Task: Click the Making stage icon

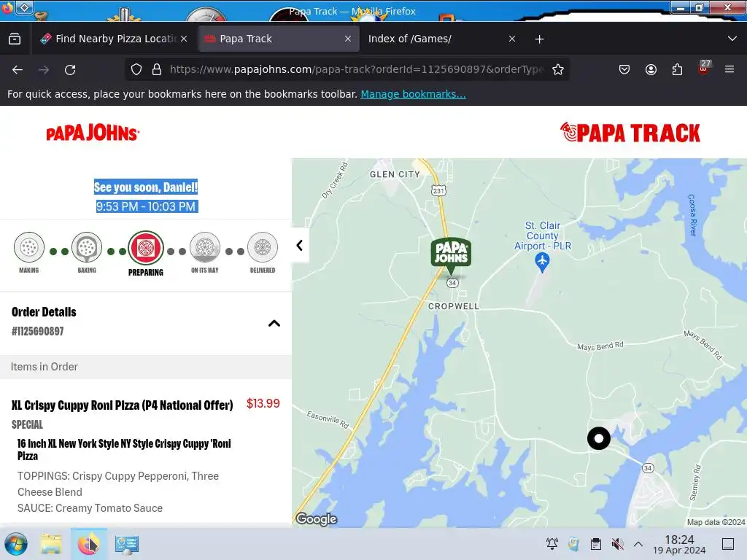Action: (x=29, y=247)
